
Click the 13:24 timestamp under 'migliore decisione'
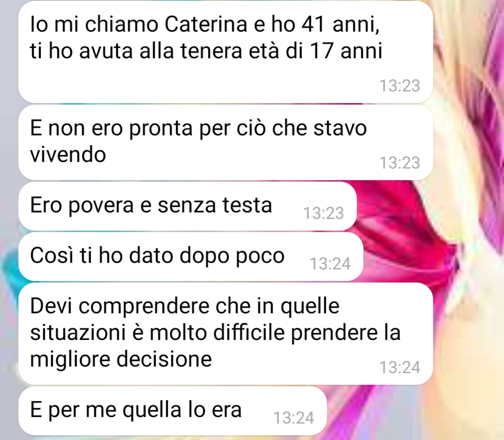400,368
